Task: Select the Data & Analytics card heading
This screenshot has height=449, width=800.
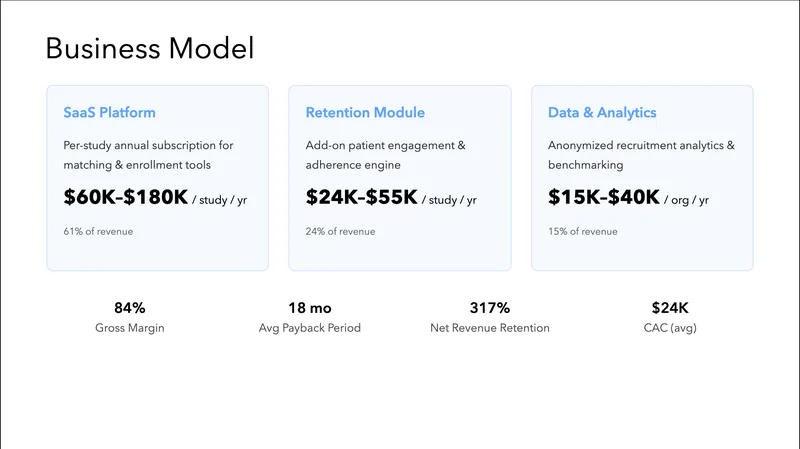Action: point(602,113)
